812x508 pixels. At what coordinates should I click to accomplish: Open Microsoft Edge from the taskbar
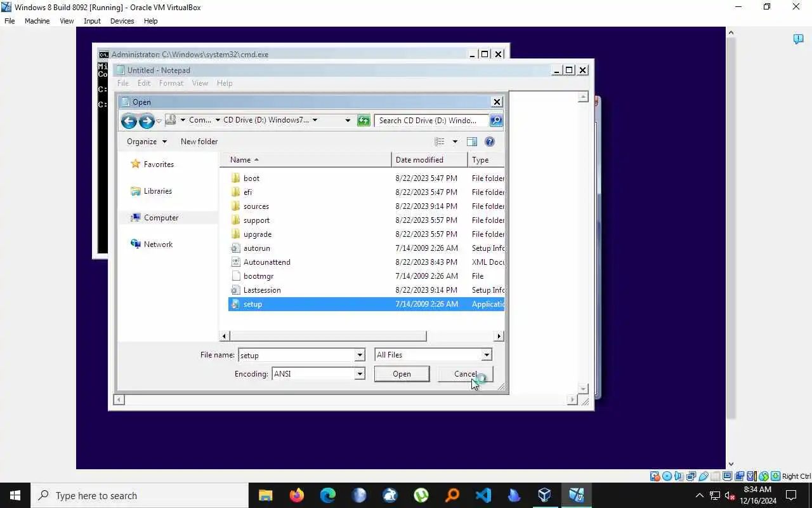[327, 495]
